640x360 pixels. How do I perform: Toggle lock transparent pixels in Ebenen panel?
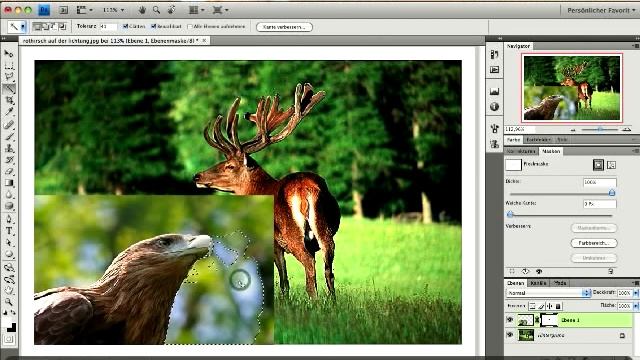coord(532,306)
